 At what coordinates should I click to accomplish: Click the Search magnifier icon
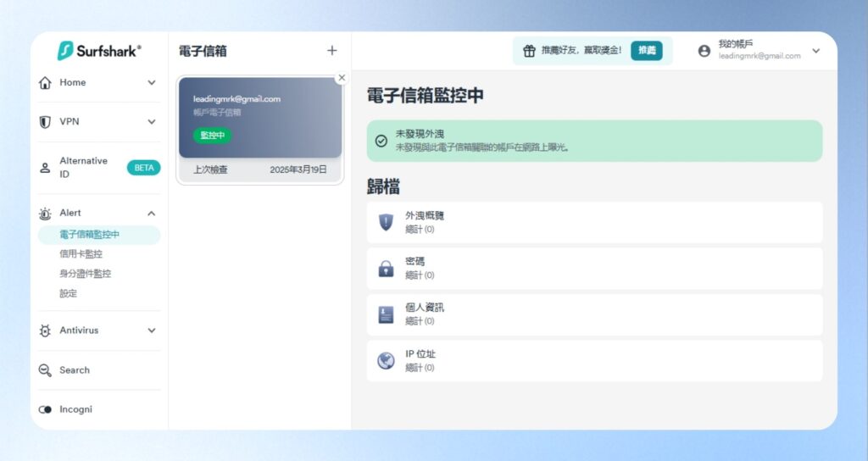[x=45, y=370]
